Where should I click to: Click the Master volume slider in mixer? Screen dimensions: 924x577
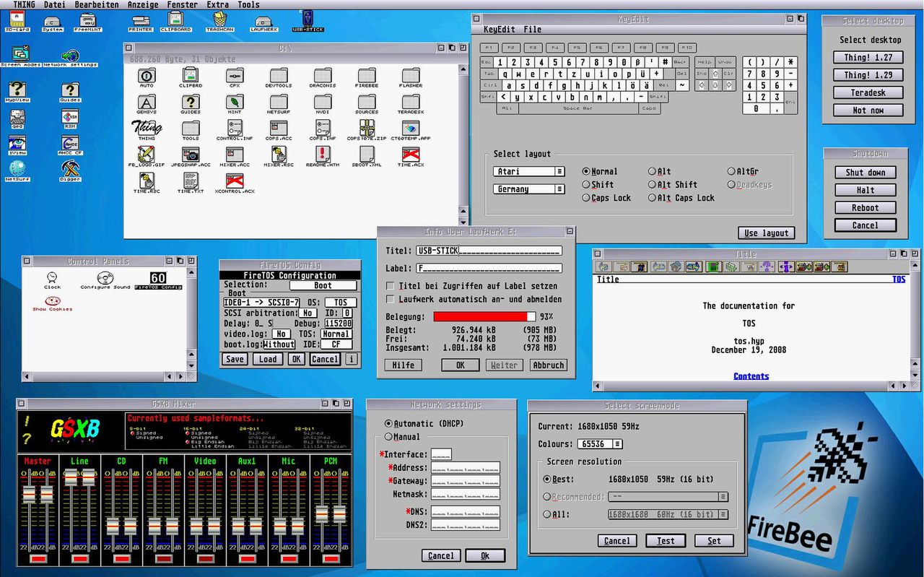[x=29, y=495]
